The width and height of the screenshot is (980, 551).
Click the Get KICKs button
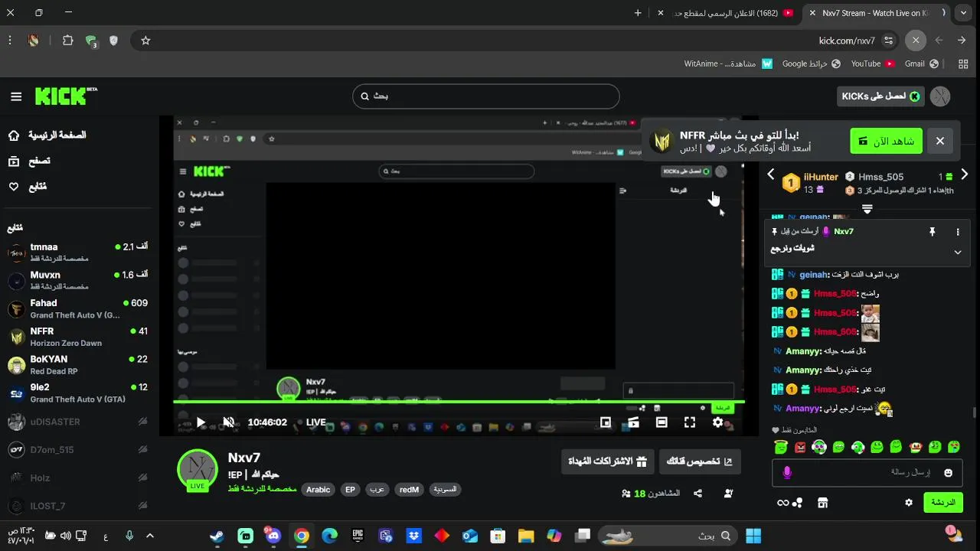click(x=881, y=96)
